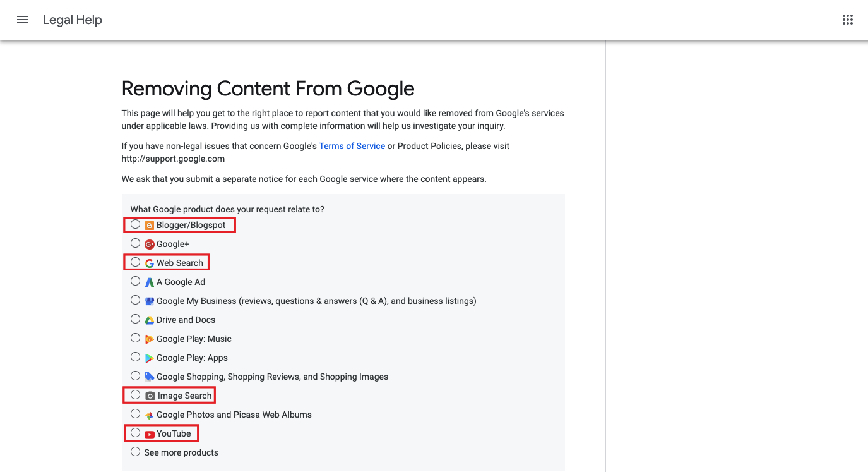The width and height of the screenshot is (868, 472).
Task: Click the 'Drive and Docs' option label
Action: point(186,320)
